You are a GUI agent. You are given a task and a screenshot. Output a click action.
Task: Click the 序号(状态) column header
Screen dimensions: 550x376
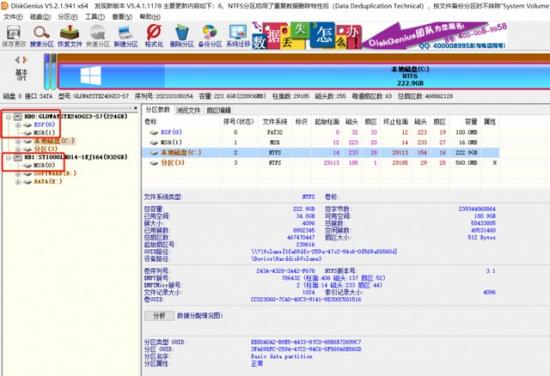click(239, 122)
